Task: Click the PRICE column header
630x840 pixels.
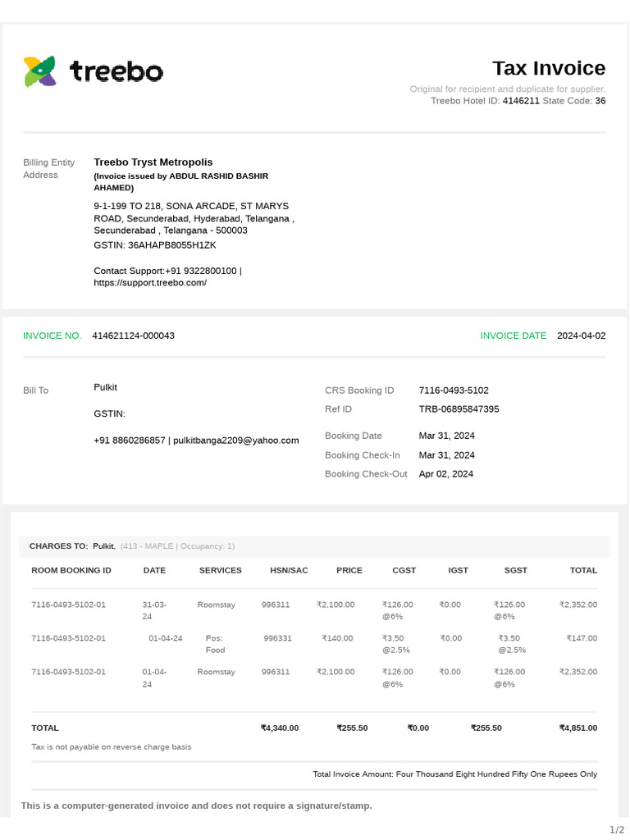Action: click(349, 570)
